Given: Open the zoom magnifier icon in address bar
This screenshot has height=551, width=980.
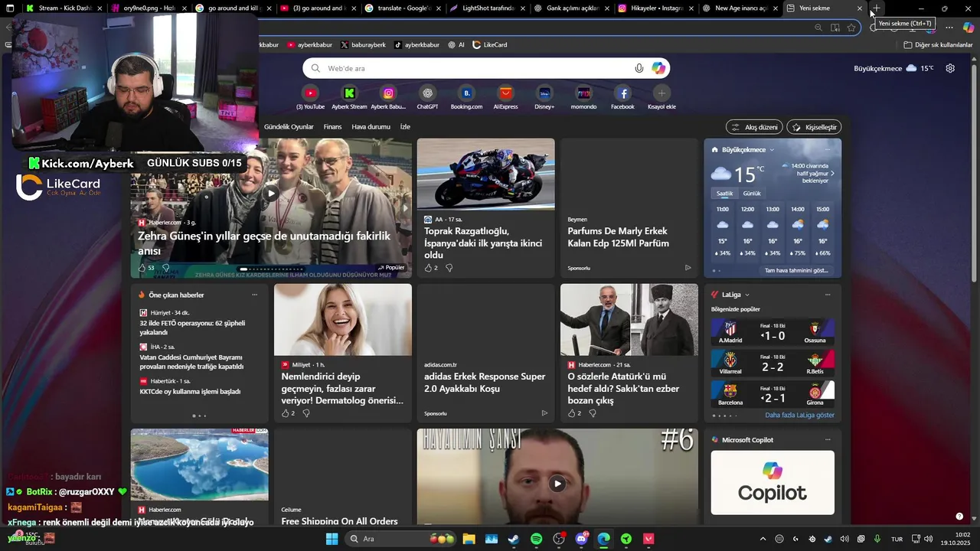Looking at the screenshot, I should 818,28.
